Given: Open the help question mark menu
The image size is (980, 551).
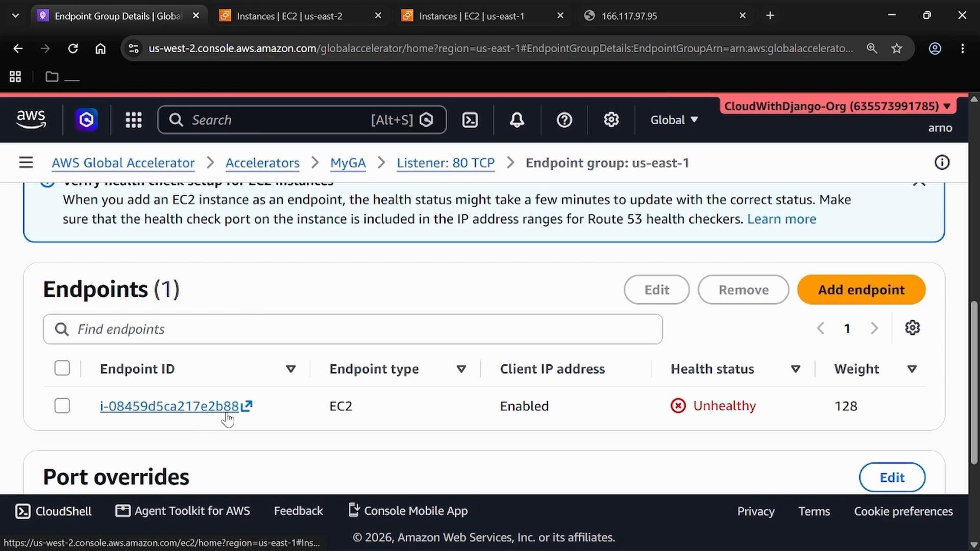Looking at the screenshot, I should pos(564,120).
